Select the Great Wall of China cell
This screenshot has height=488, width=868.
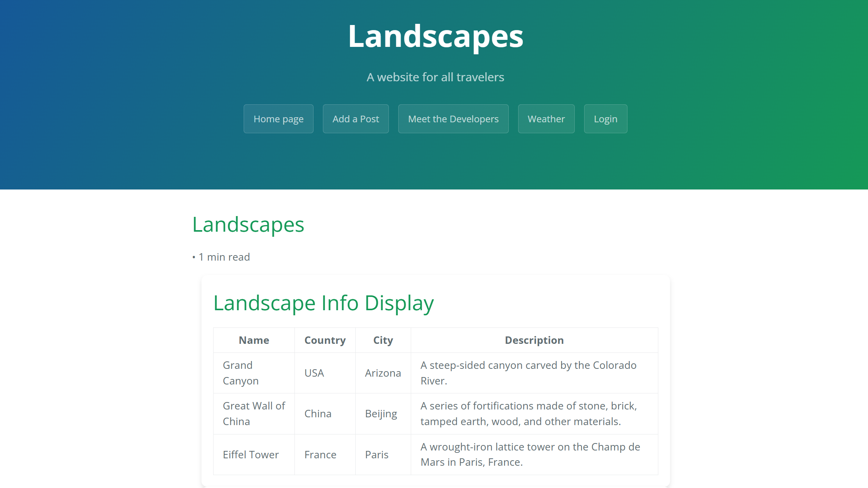tap(254, 413)
